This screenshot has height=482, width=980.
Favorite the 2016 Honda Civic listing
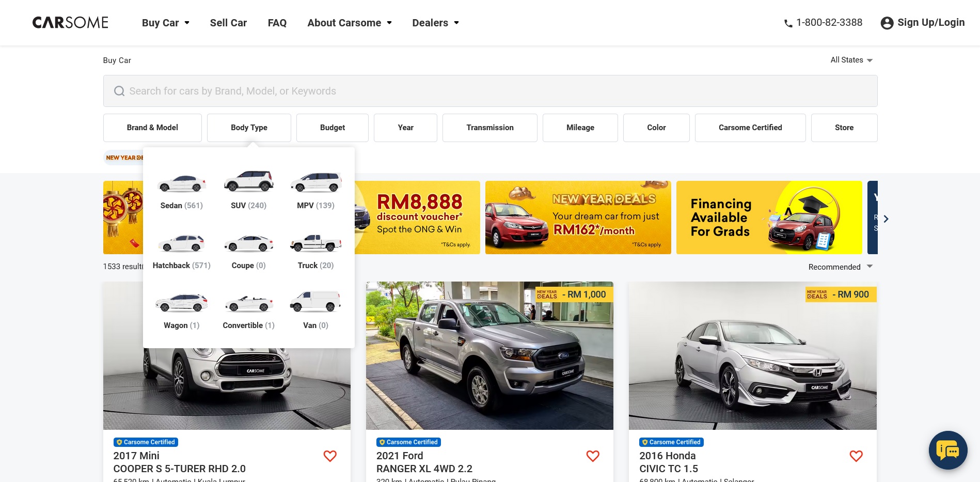click(x=856, y=456)
